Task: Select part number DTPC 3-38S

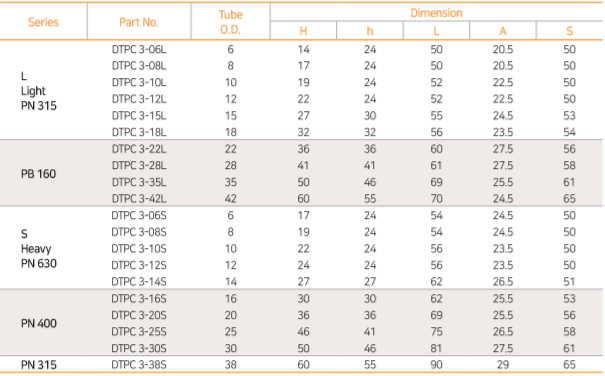Action: click(139, 365)
